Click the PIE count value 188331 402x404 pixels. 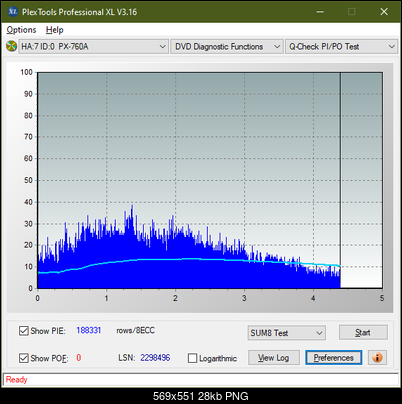(x=89, y=330)
